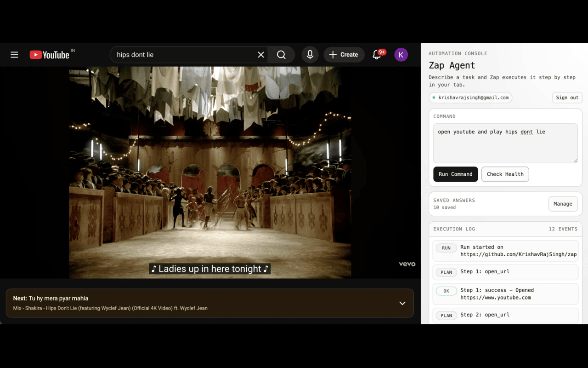Image resolution: width=588 pixels, height=368 pixels.
Task: Click the Step 1 success youtube.com log text
Action: (497, 294)
